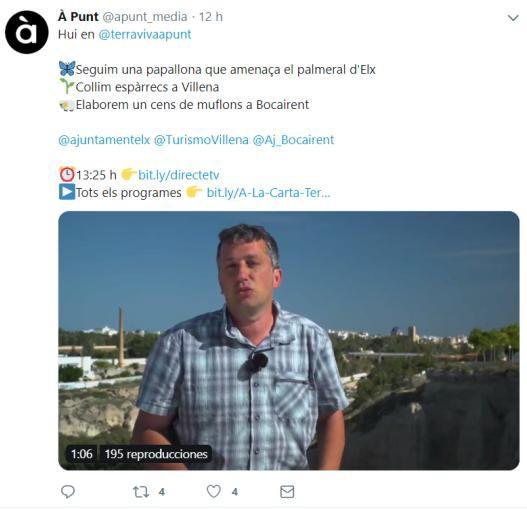Expand tweet options chevron menu
The image size is (527, 509).
[513, 18]
